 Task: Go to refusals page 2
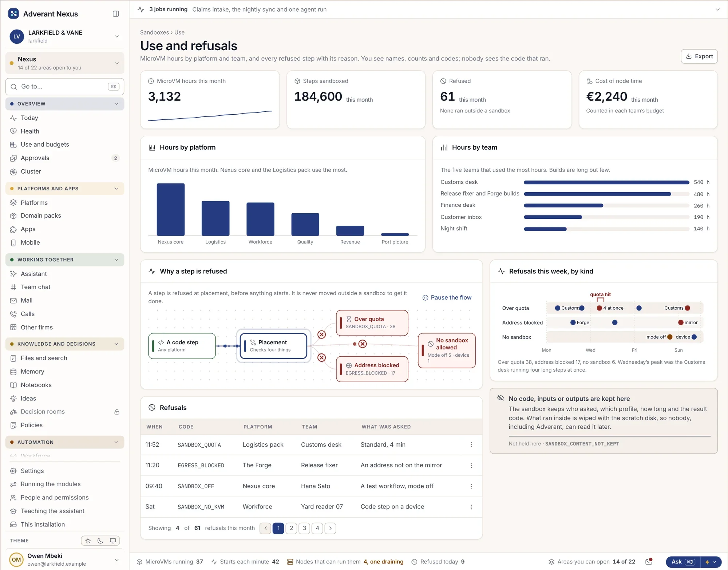click(x=291, y=528)
